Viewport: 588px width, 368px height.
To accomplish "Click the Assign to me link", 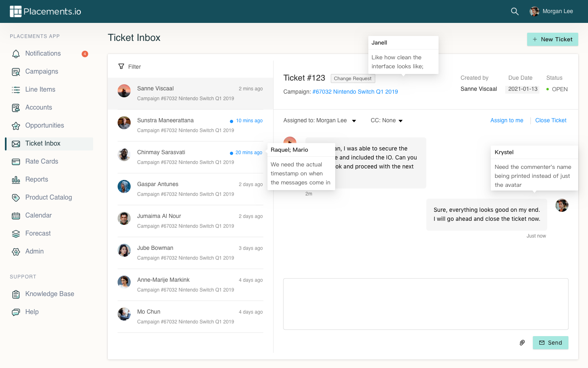I will tap(506, 120).
